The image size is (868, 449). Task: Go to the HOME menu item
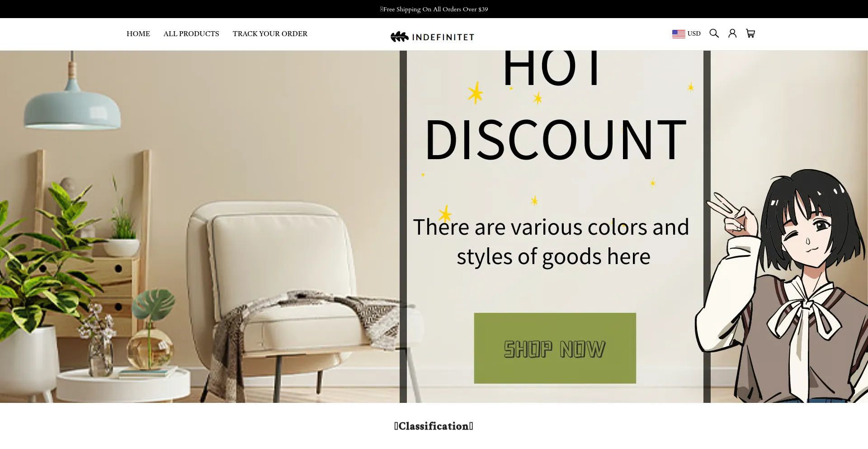[138, 34]
